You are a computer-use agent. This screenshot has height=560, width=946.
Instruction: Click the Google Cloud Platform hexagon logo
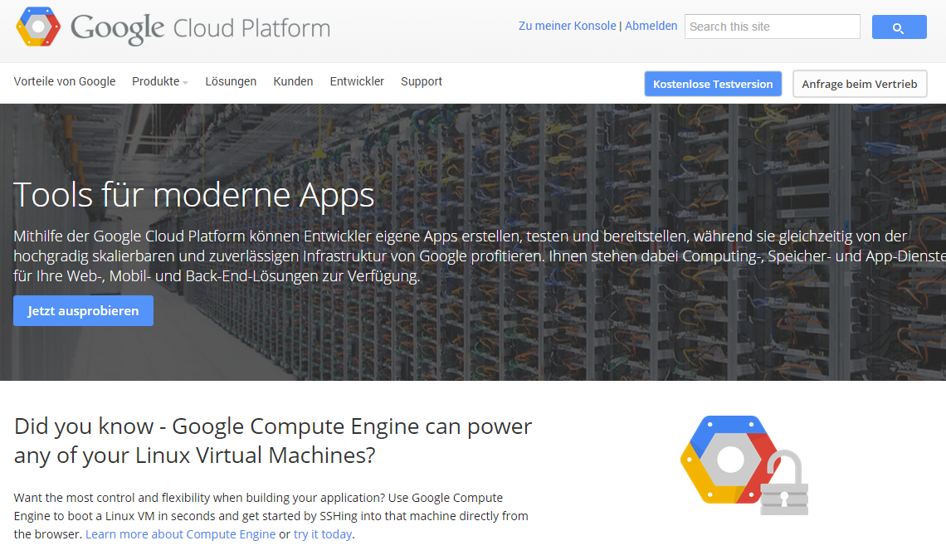pyautogui.click(x=38, y=27)
